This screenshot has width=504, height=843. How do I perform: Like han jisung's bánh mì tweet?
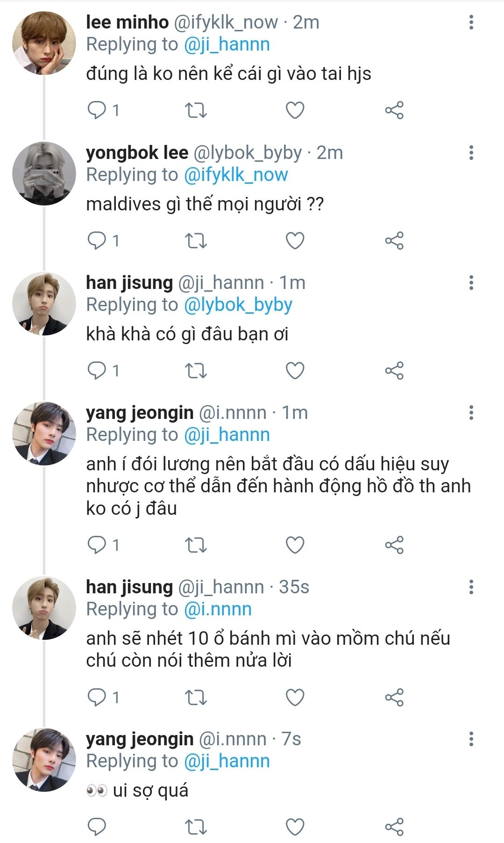tap(295, 698)
